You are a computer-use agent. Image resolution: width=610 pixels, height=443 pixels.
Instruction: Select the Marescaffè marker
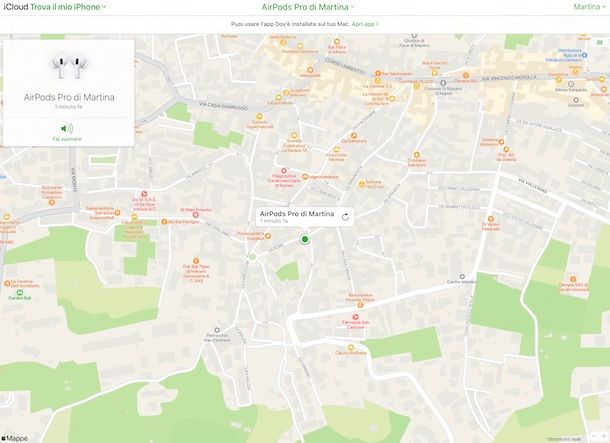click(310, 70)
